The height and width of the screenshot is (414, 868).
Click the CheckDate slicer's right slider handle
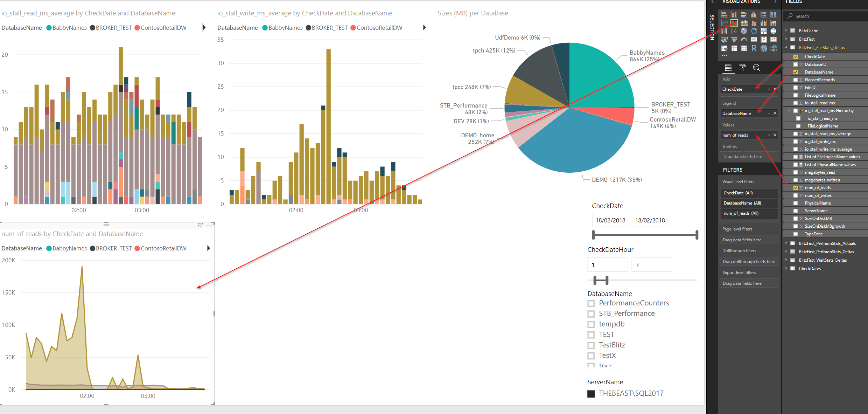(x=697, y=235)
